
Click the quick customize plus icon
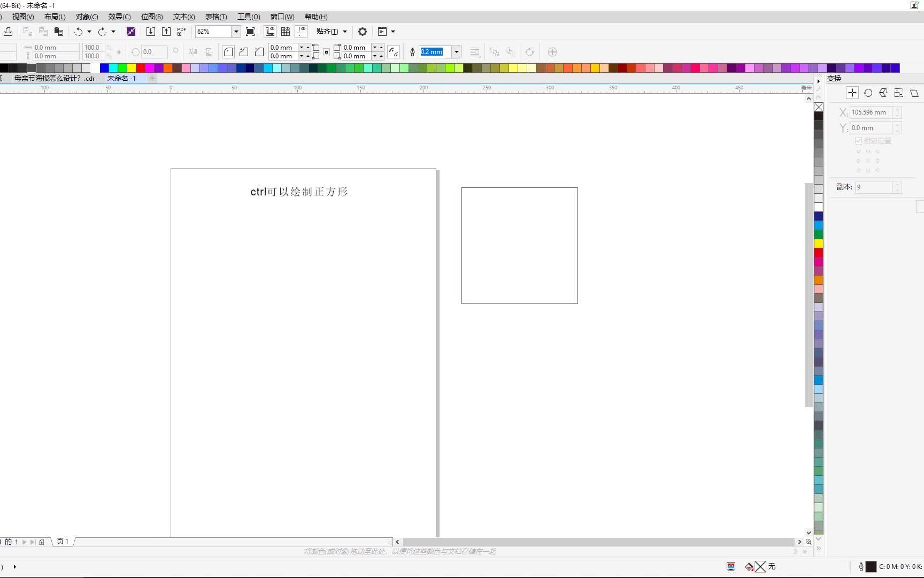pos(552,52)
